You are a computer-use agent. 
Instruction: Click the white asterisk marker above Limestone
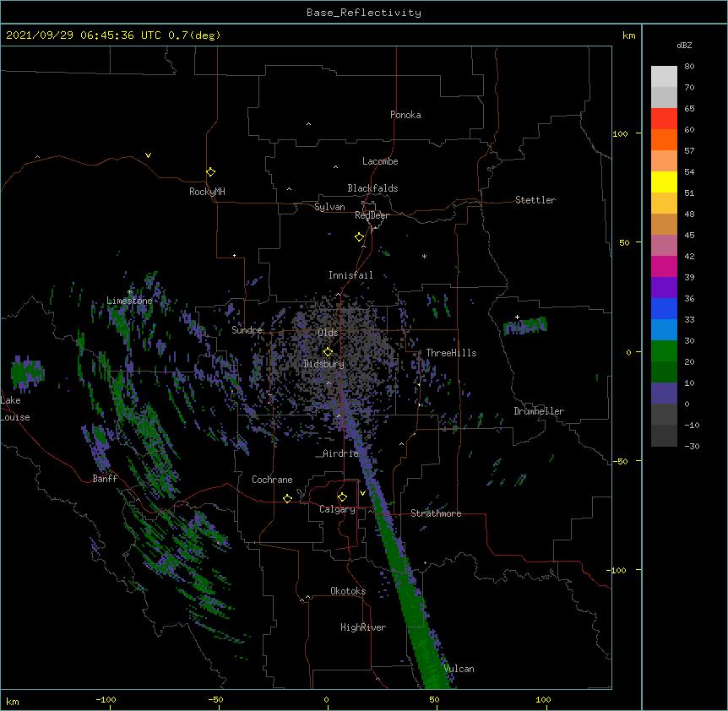click(130, 291)
